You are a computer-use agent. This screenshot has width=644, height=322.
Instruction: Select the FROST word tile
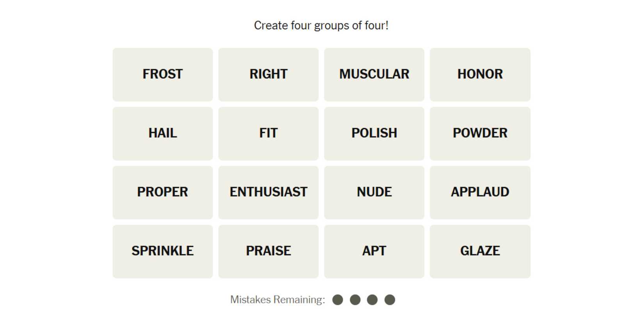coord(163,75)
